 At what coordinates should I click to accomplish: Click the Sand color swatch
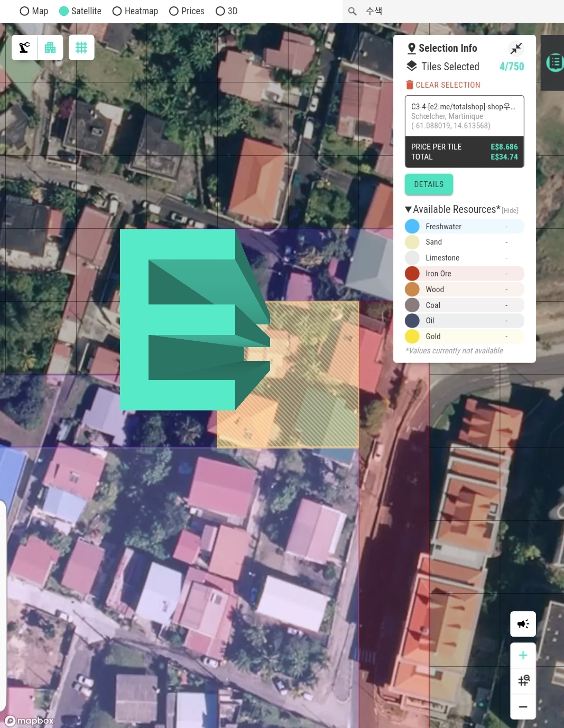tap(412, 242)
